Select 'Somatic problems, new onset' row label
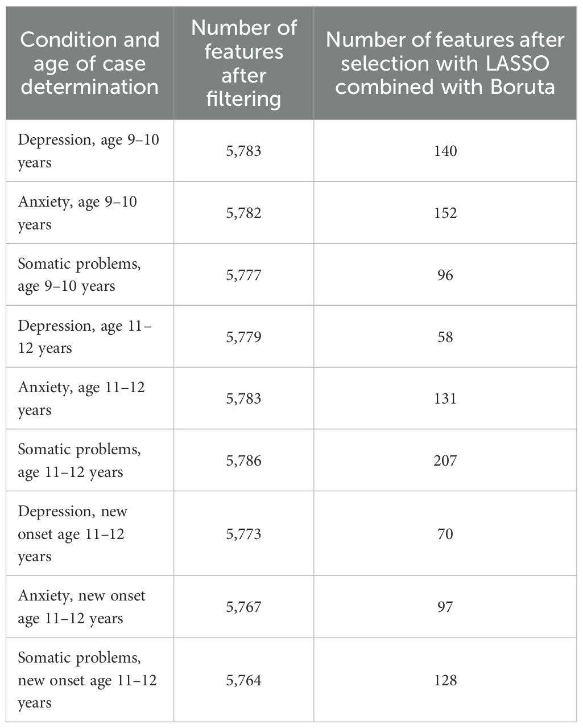583x728 pixels. pos(87,680)
